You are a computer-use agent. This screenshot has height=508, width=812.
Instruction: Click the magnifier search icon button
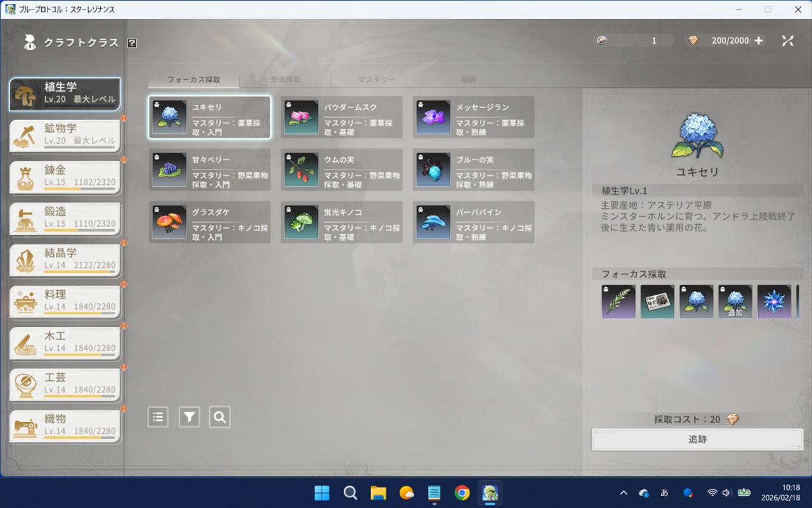pyautogui.click(x=219, y=417)
